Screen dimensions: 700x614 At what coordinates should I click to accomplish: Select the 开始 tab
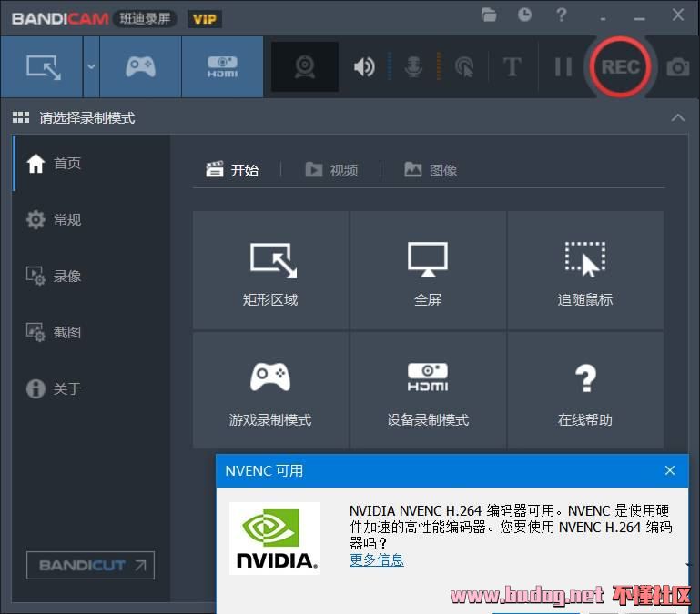[x=232, y=170]
